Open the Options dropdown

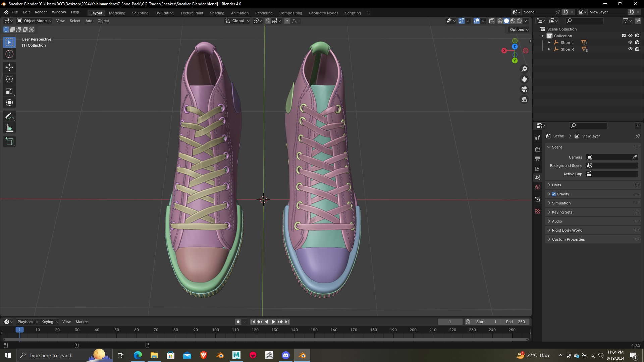(x=519, y=29)
